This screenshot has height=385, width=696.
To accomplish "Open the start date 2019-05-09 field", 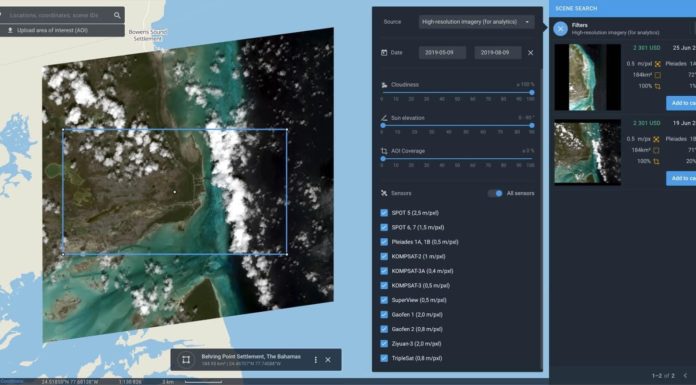I will (442, 53).
